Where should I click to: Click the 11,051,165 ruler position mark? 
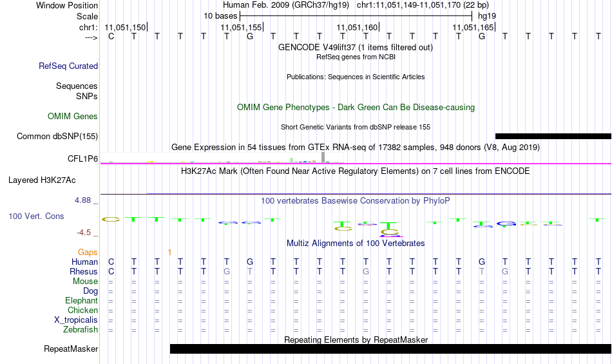[x=473, y=27]
